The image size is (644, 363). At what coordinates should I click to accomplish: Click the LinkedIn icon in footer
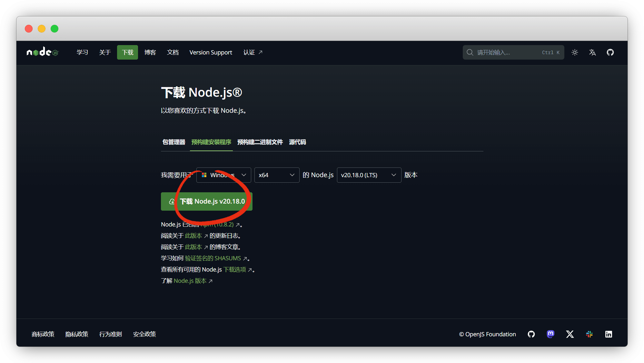(609, 334)
